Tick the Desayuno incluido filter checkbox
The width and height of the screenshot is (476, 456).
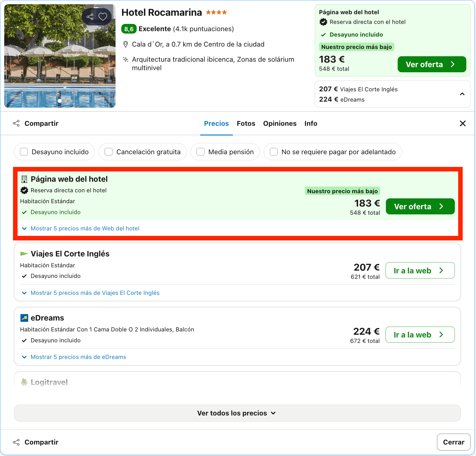pos(24,151)
